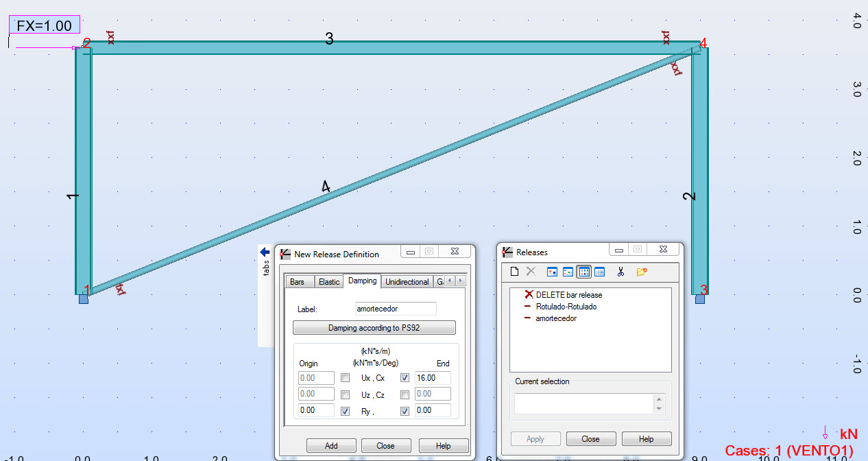This screenshot has height=461, width=868.
Task: Uncheck the Ux, Cx End checkbox
Action: click(x=405, y=377)
